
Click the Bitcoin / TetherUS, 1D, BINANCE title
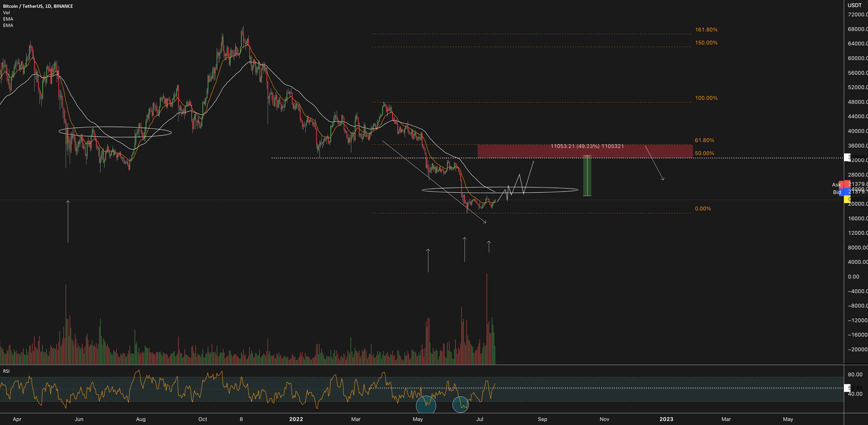pyautogui.click(x=38, y=6)
